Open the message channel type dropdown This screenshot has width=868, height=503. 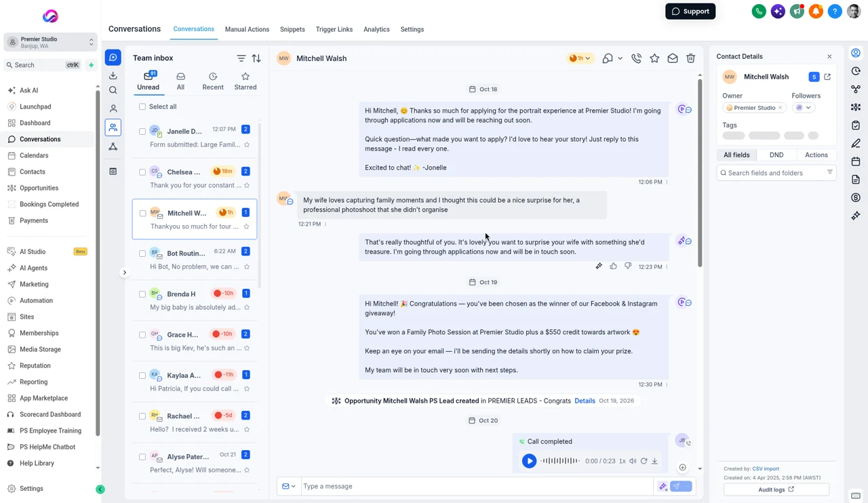289,486
